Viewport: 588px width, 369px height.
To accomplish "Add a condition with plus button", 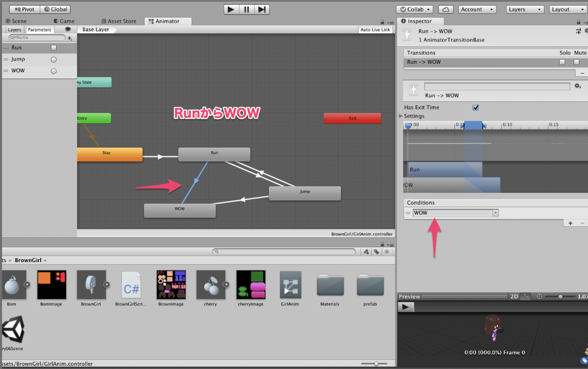I will [x=570, y=223].
